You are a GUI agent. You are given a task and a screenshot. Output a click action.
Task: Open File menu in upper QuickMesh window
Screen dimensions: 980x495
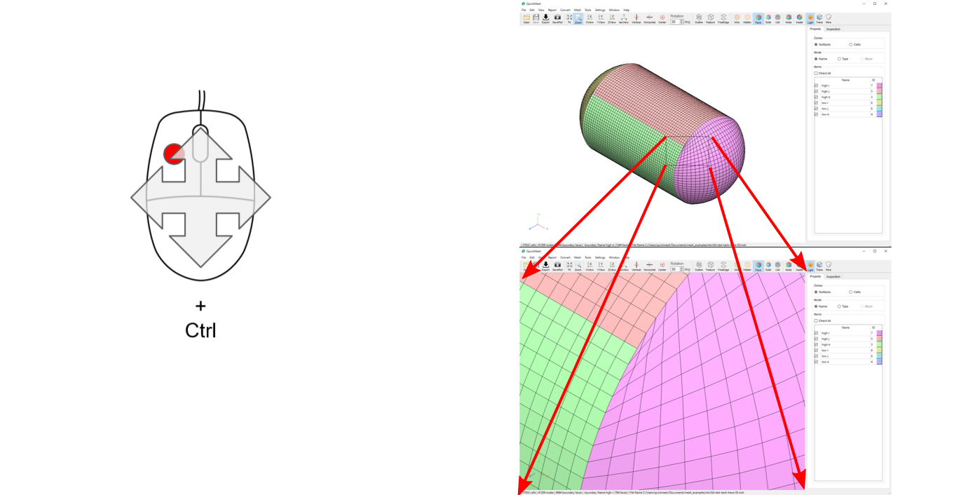524,10
